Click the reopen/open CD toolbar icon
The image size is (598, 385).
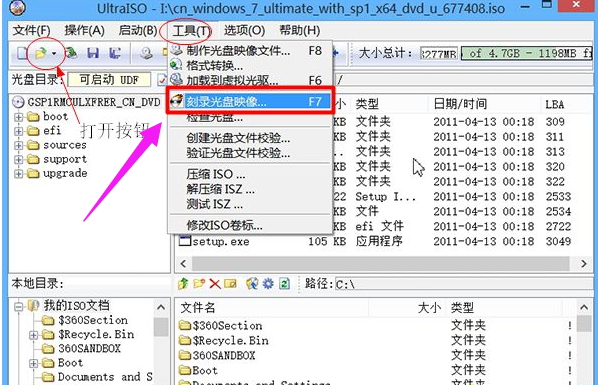(71, 53)
